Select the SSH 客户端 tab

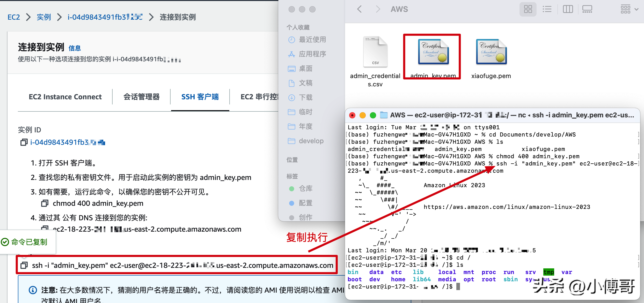point(200,97)
